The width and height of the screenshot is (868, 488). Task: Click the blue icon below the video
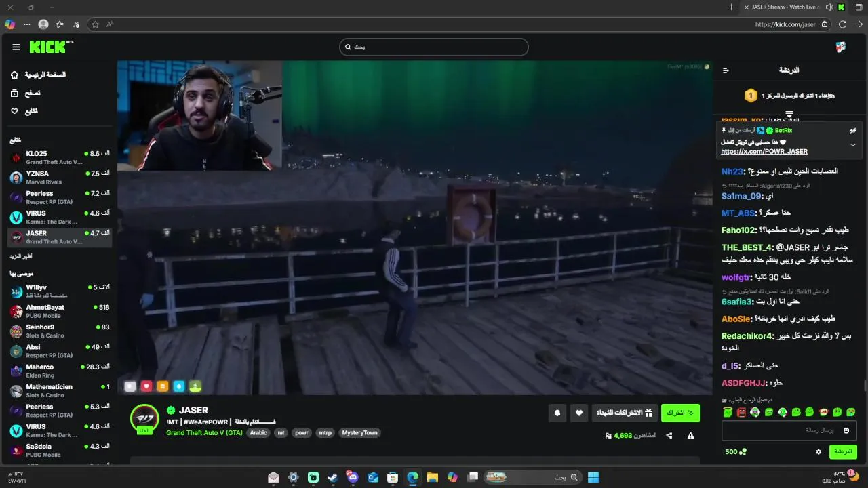coord(179,386)
